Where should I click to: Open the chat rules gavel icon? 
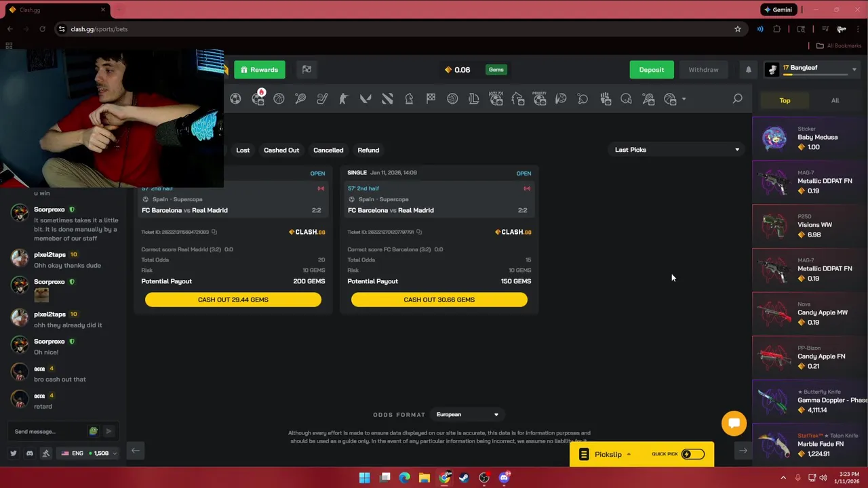click(46, 453)
